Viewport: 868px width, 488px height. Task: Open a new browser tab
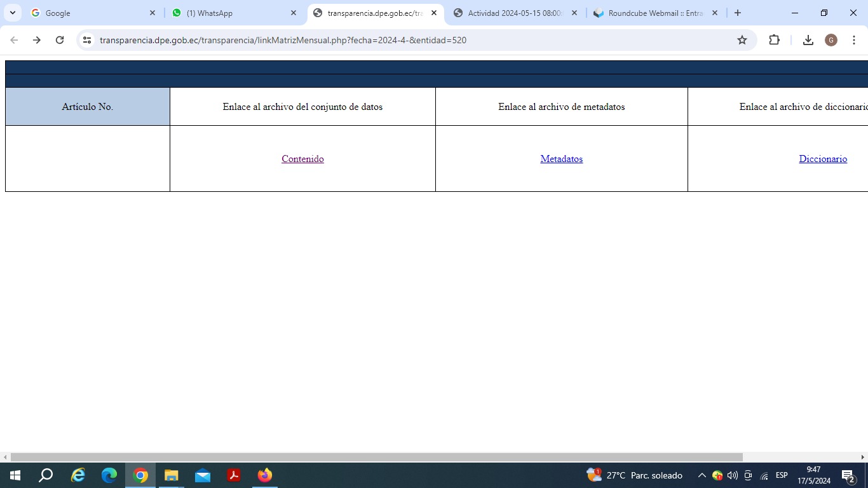(x=737, y=13)
